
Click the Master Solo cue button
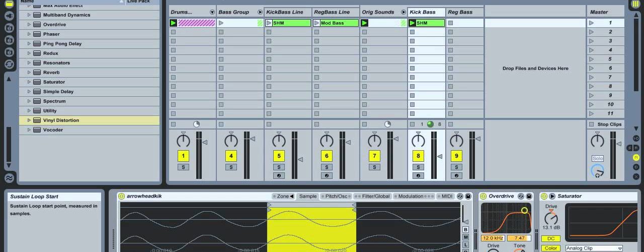pos(597,158)
